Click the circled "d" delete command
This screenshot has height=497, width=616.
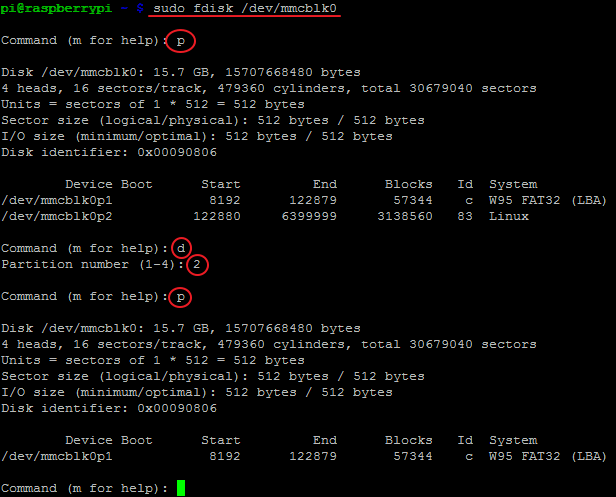[180, 248]
